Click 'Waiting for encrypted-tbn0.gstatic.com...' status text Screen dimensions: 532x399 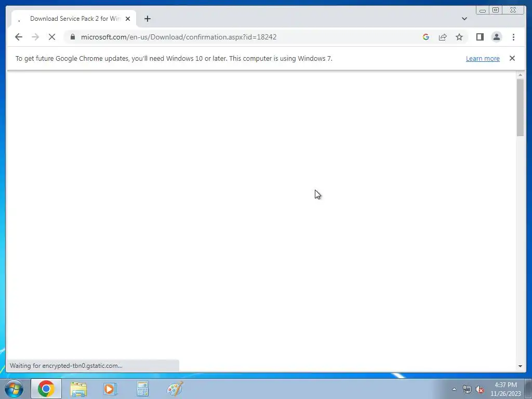[66, 366]
